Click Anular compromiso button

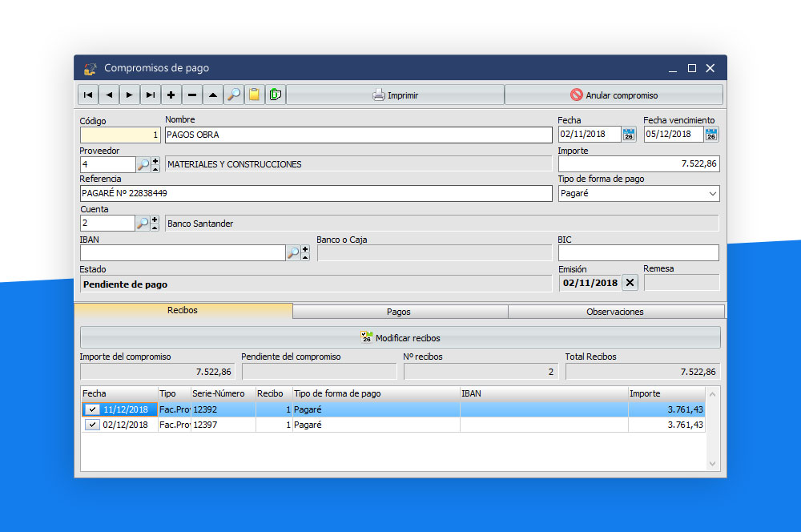pos(614,95)
